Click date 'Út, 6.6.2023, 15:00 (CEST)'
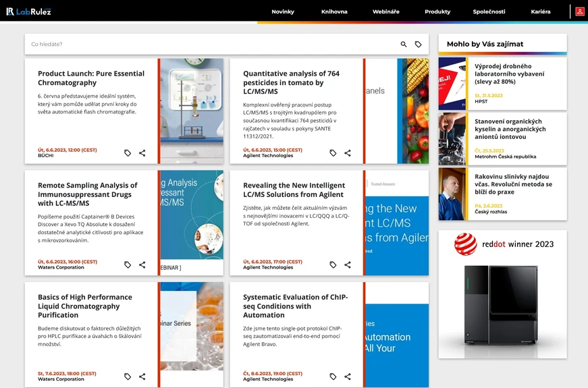Image resolution: width=588 pixels, height=388 pixels. (x=272, y=150)
